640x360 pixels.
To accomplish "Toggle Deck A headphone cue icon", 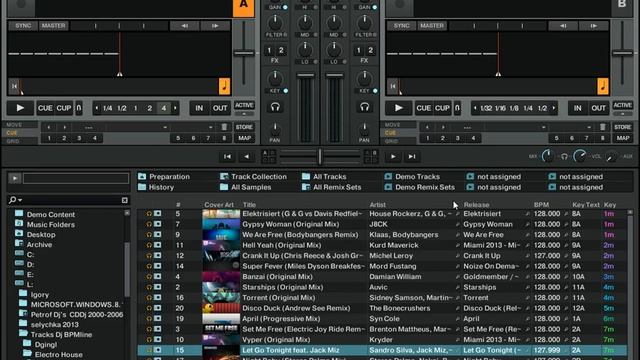I will [275, 107].
